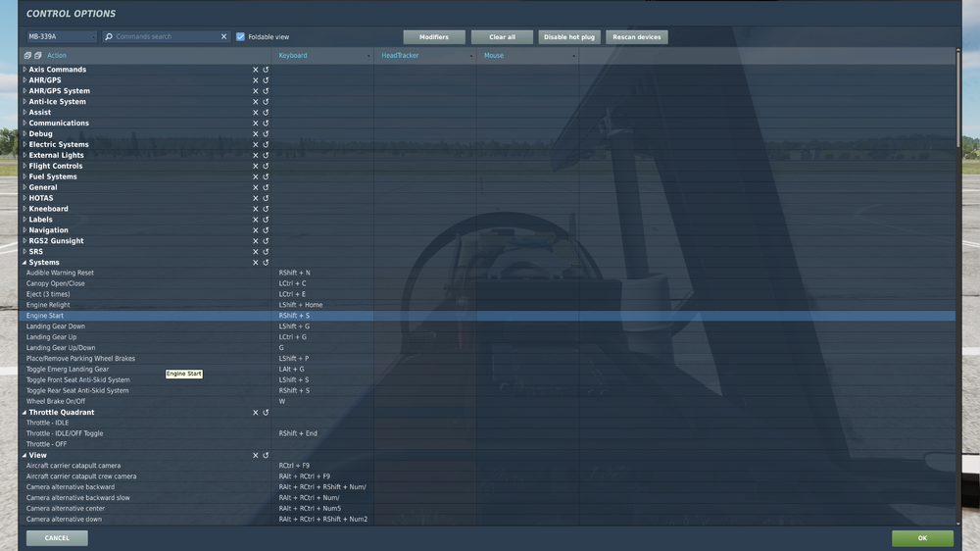Expand the RGS2 Gunsight category
The height and width of the screenshot is (551, 980).
point(24,241)
